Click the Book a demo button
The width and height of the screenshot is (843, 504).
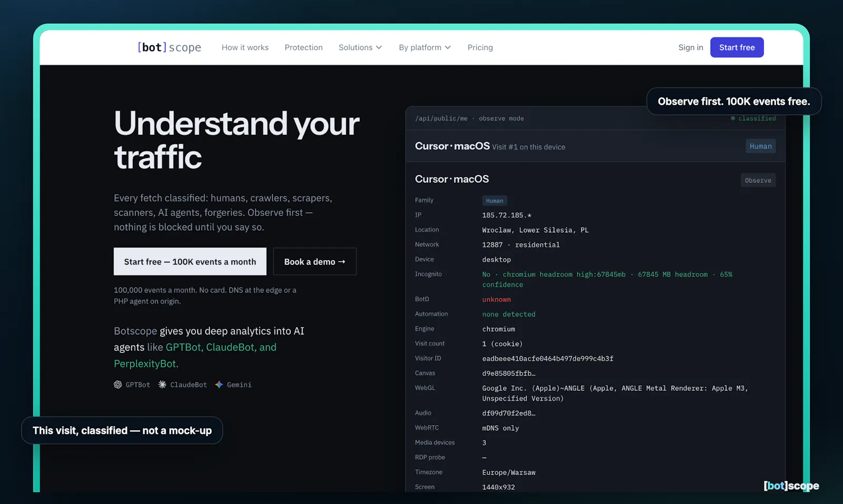(x=315, y=262)
